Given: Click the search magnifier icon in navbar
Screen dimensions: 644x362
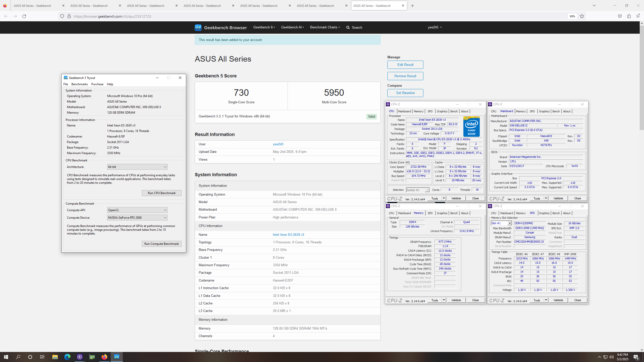Looking at the screenshot, I should [x=348, y=27].
